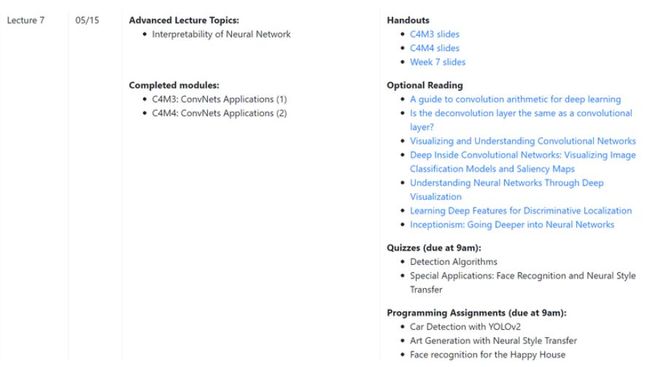Click C4M4: ConvNets Applications (2) module

point(219,113)
